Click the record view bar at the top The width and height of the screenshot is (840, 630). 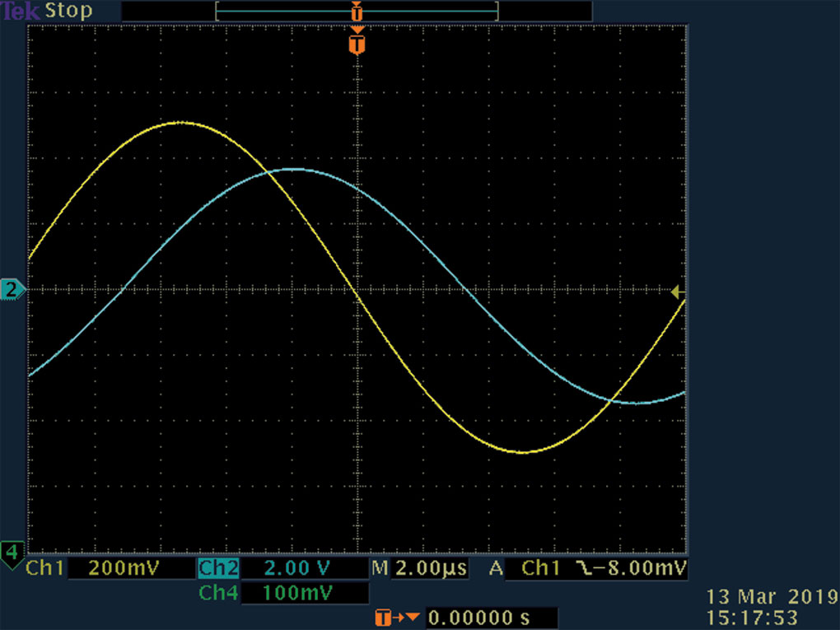(x=357, y=12)
